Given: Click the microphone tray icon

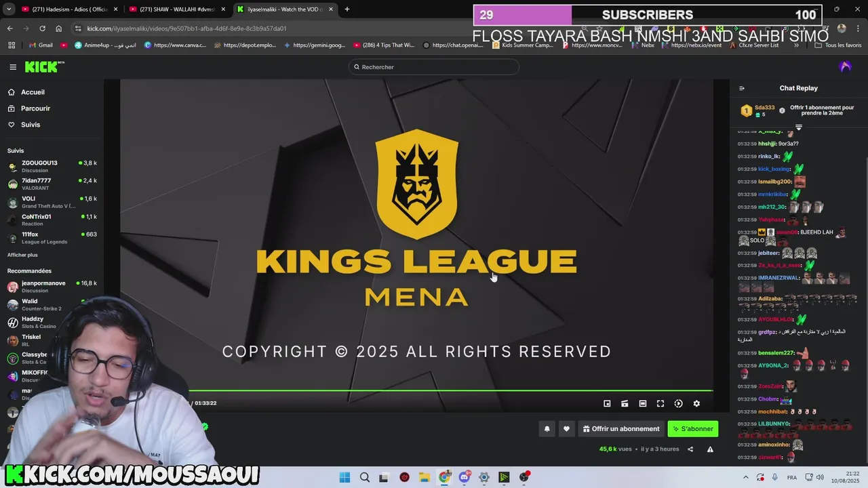Looking at the screenshot, I should click(x=775, y=477).
